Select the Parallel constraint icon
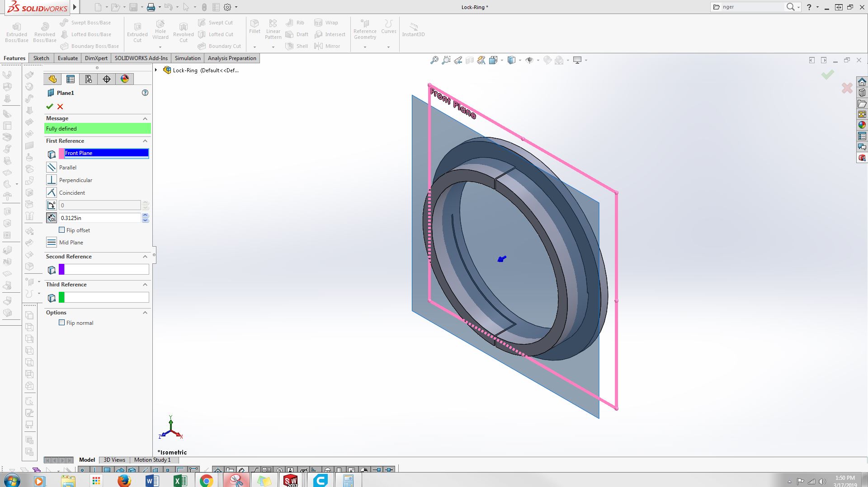The height and width of the screenshot is (487, 868). pos(52,167)
